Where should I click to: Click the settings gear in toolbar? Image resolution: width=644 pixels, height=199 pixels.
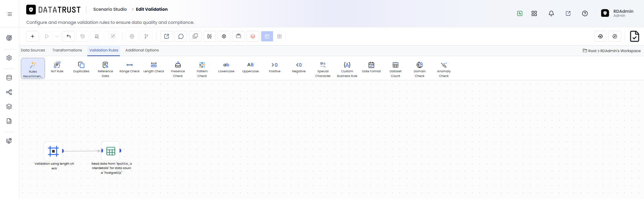(224, 36)
